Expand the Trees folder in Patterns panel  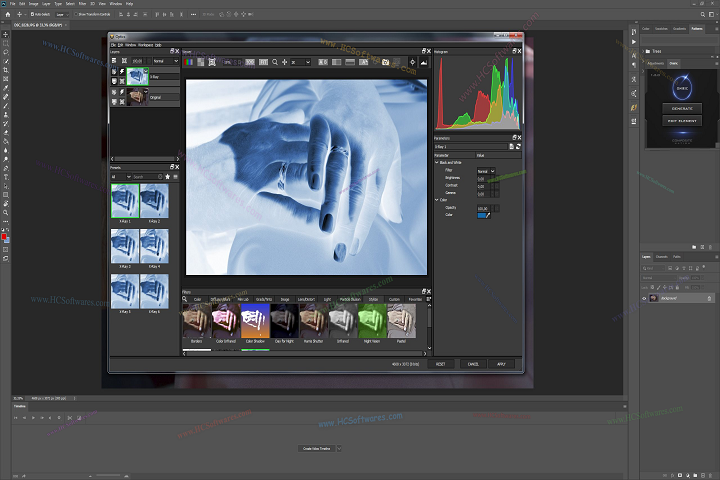(x=643, y=51)
